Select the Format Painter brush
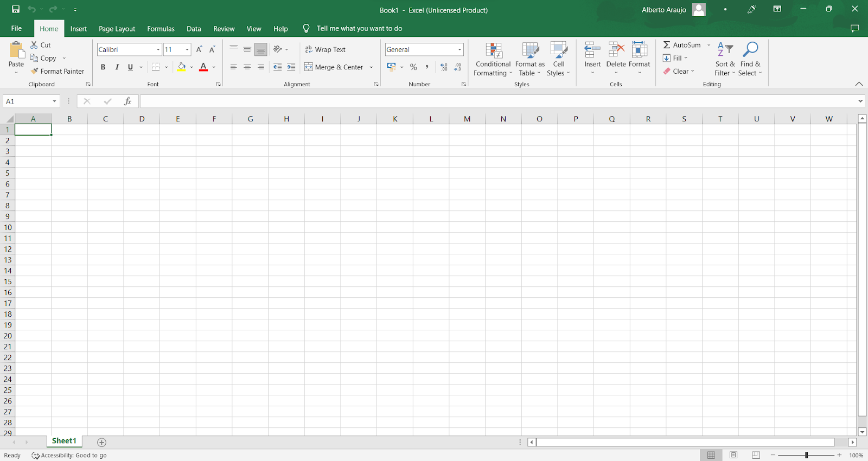This screenshot has height=461, width=868. click(x=34, y=71)
